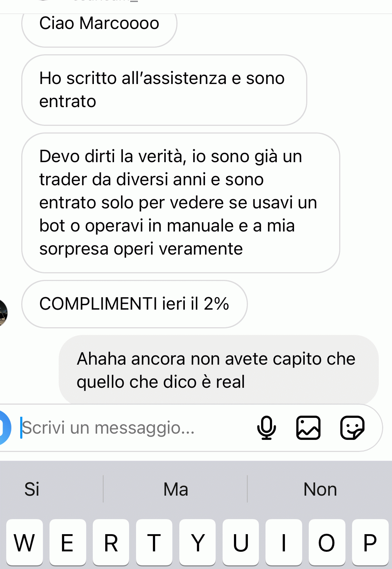392x569 pixels.
Task: Tap the microphone voice message icon
Action: click(266, 427)
